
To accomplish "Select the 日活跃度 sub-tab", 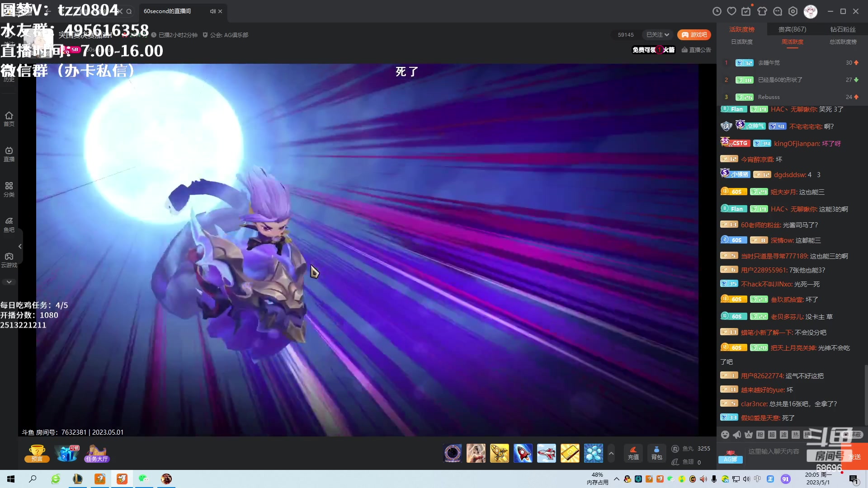I will click(742, 42).
